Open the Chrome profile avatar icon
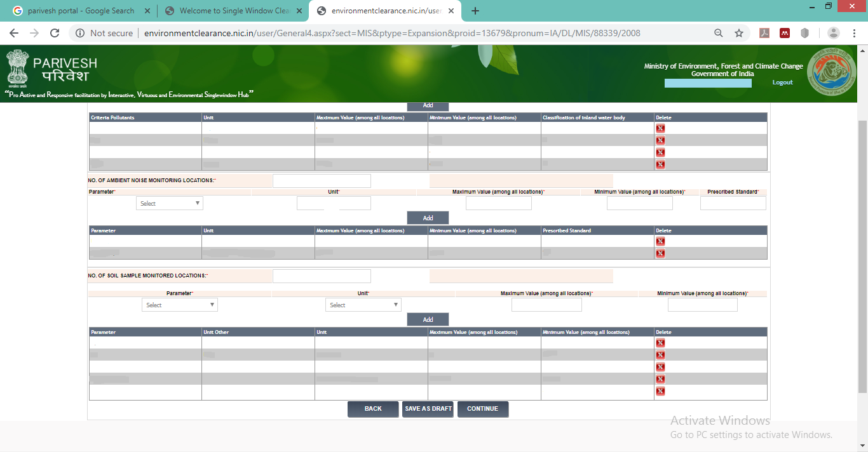The image size is (868, 452). pyautogui.click(x=834, y=33)
